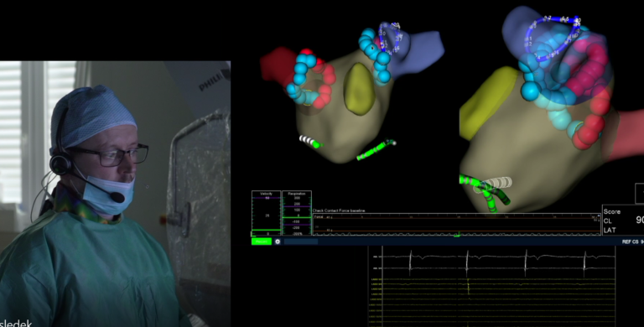This screenshot has height=327, width=644.
Task: Select the yellow structure in left map
Action: (x=360, y=89)
